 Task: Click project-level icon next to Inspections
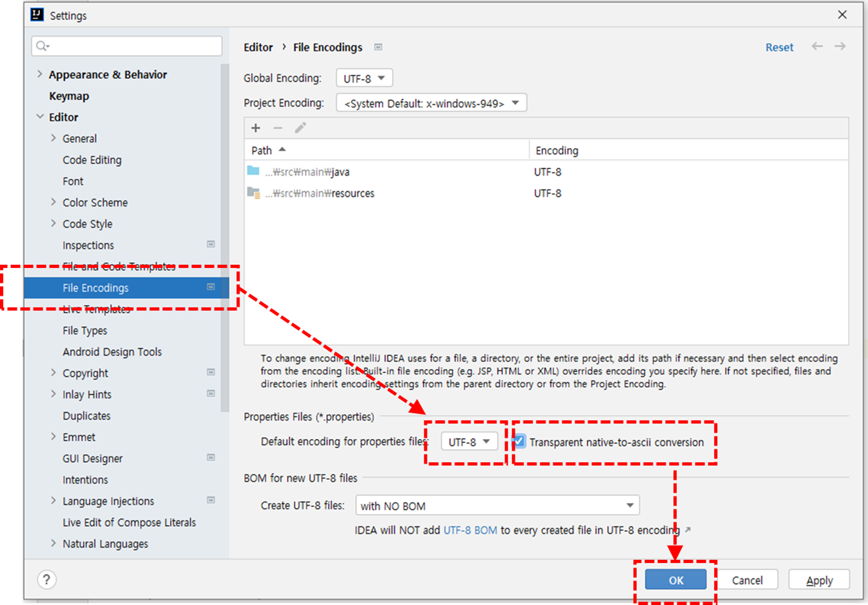(211, 245)
